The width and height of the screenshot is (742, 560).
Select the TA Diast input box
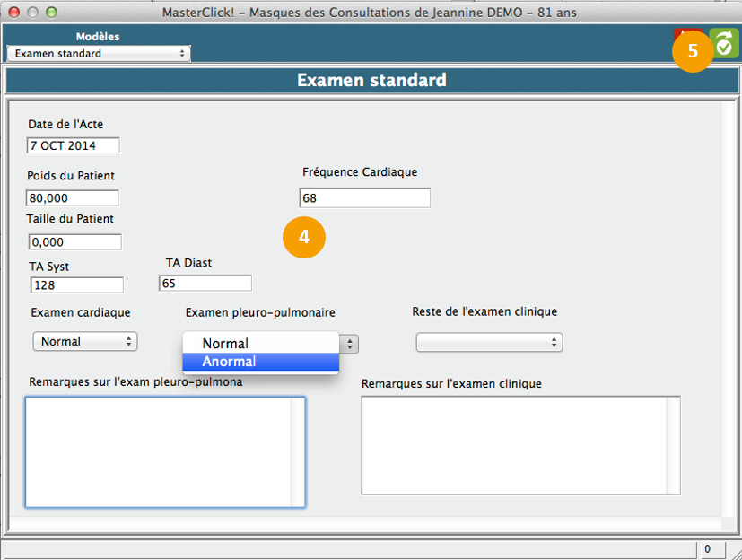205,284
